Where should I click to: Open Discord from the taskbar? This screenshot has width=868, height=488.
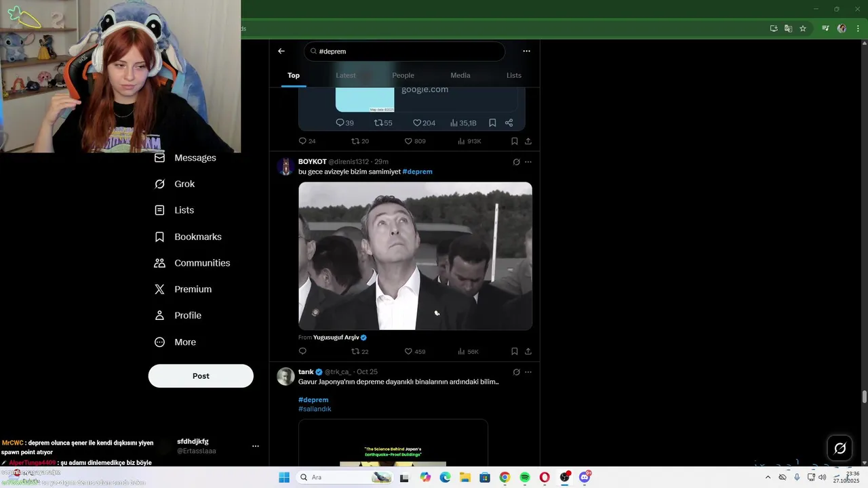coord(585,477)
